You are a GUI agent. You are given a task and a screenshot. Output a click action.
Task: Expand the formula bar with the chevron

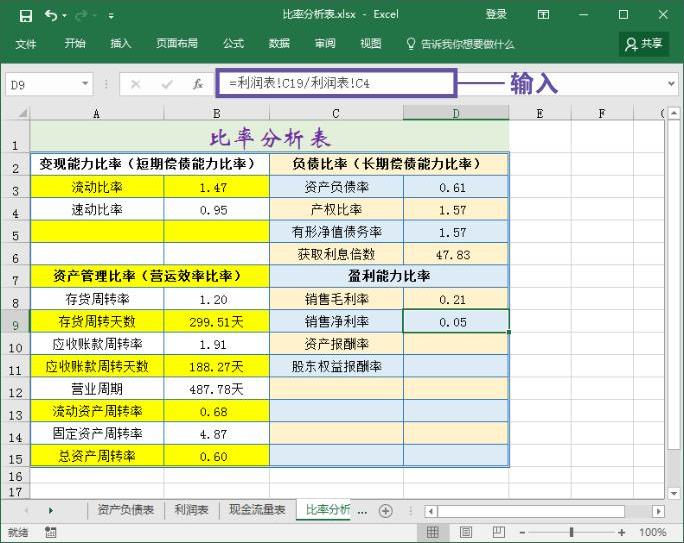pyautogui.click(x=671, y=83)
